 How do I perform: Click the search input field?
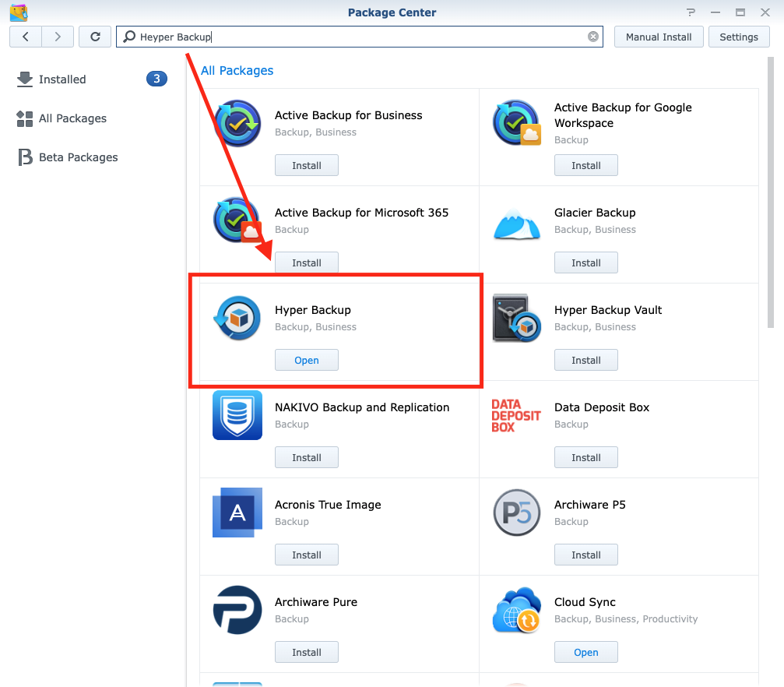[360, 37]
